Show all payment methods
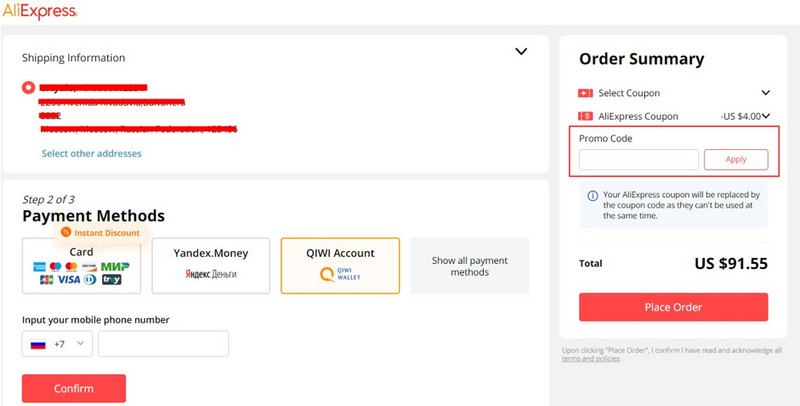The image size is (800, 406). pyautogui.click(x=469, y=266)
